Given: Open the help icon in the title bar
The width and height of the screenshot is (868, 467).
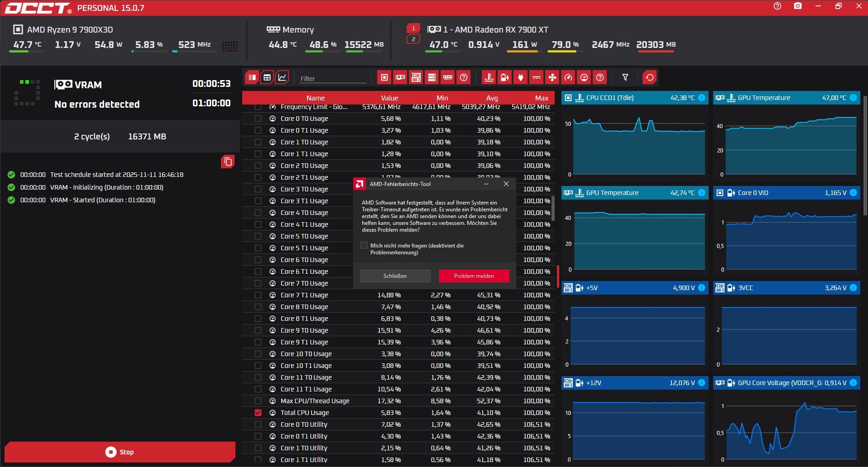Looking at the screenshot, I should pyautogui.click(x=777, y=6).
